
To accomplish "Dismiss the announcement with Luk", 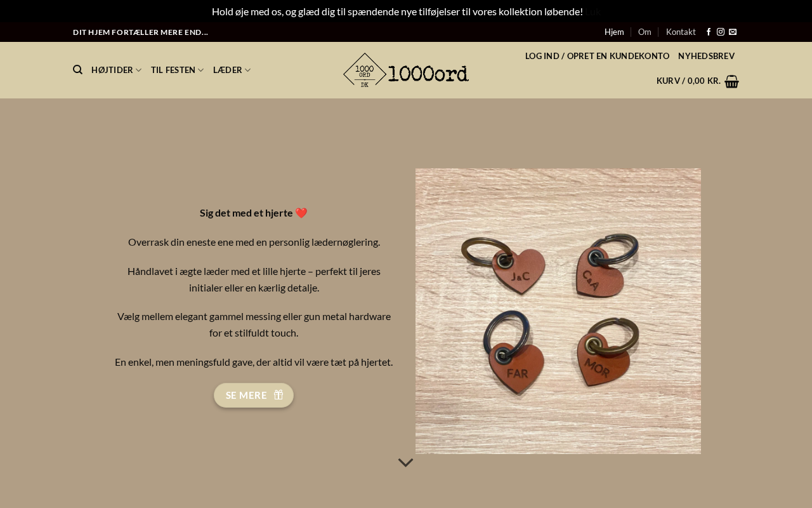I will pyautogui.click(x=592, y=11).
